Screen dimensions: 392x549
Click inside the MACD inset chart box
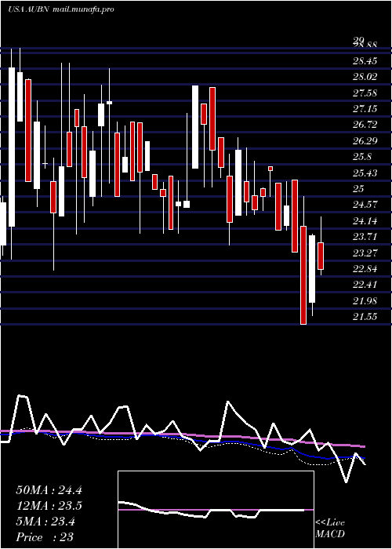point(216,510)
